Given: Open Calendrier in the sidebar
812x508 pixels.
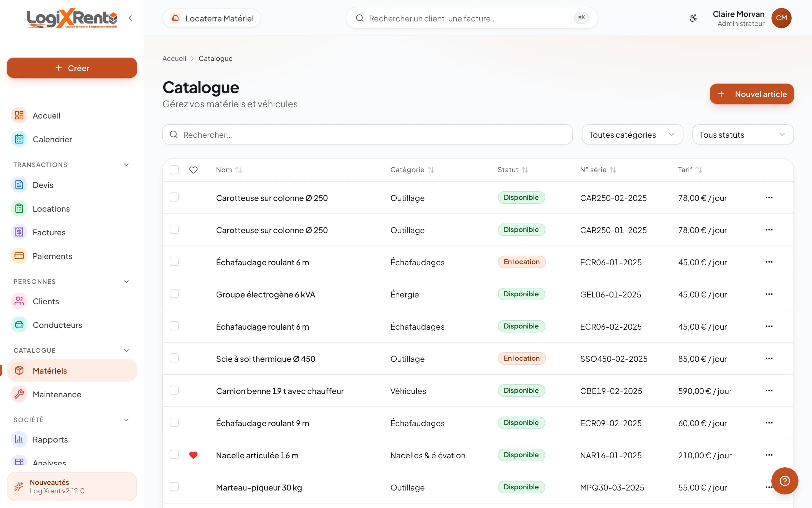Looking at the screenshot, I should click(x=72, y=139).
